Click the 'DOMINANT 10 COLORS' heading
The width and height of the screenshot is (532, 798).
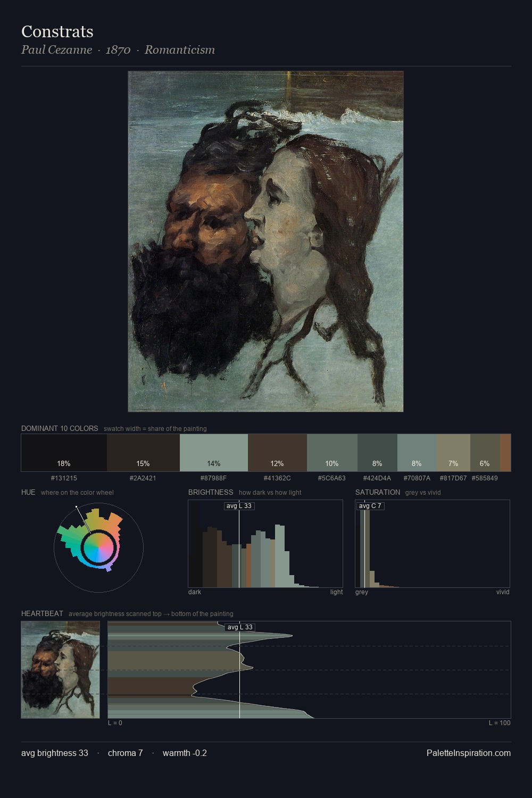tap(60, 428)
